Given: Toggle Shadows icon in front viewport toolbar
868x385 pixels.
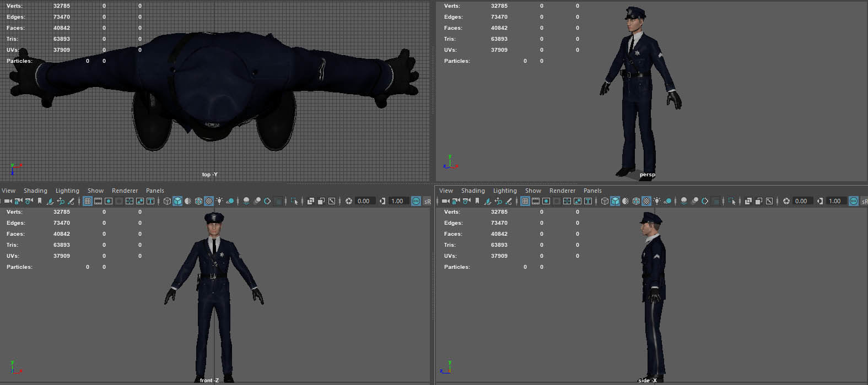Looking at the screenshot, I should (x=230, y=201).
